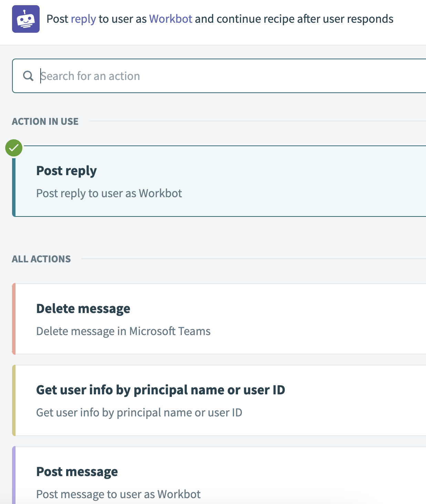Image resolution: width=426 pixels, height=504 pixels.
Task: Select the Post reply title in action in use
Action: [66, 171]
